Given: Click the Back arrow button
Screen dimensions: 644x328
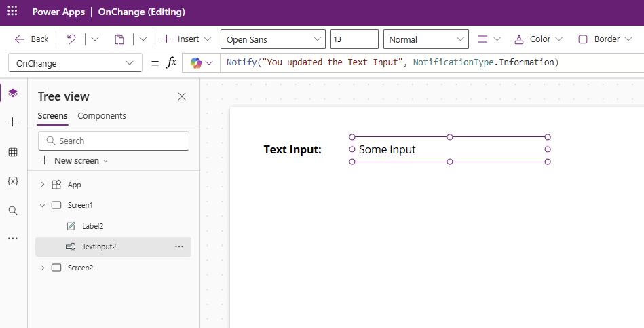Looking at the screenshot, I should point(31,39).
